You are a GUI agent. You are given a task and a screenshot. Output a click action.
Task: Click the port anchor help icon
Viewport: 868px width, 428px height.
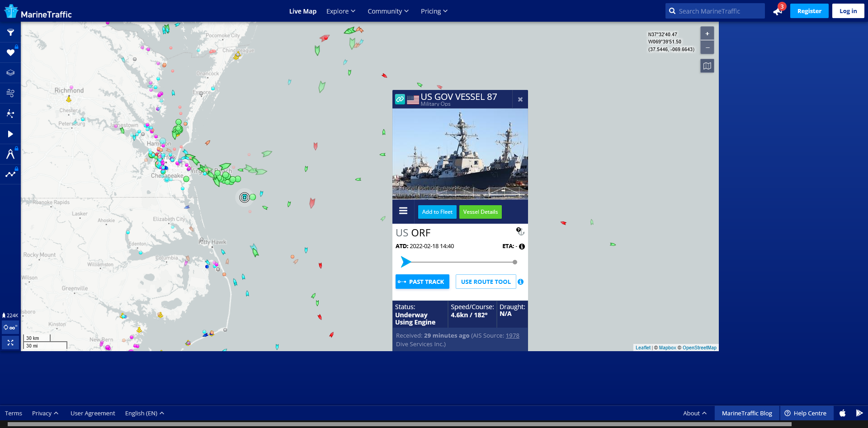click(520, 231)
